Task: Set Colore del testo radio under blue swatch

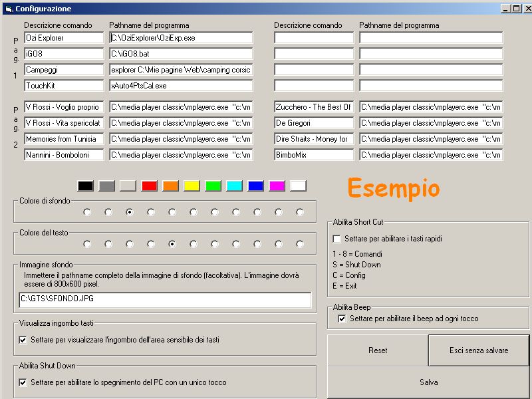Action: click(x=257, y=244)
